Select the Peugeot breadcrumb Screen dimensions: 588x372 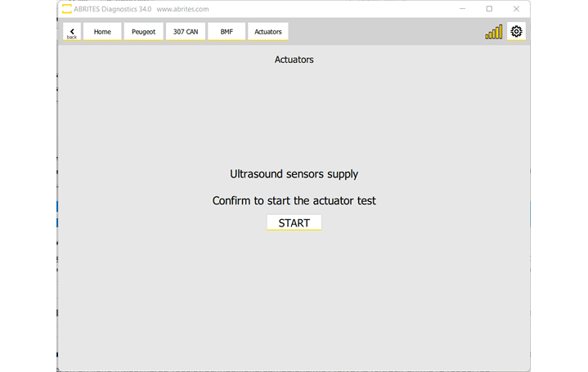click(143, 32)
